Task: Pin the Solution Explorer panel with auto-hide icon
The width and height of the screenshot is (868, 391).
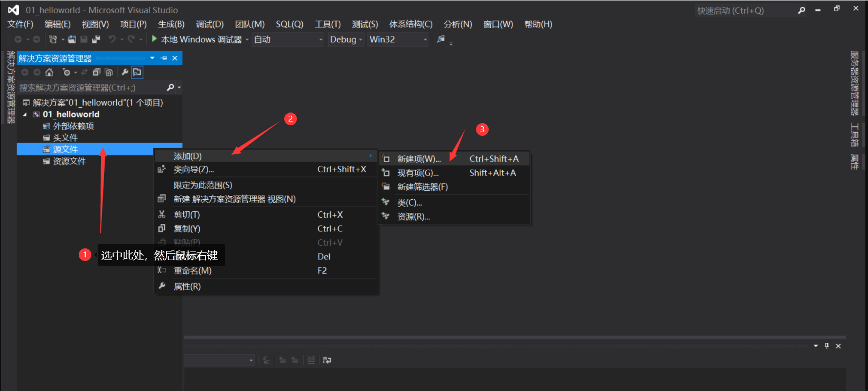Action: (164, 58)
